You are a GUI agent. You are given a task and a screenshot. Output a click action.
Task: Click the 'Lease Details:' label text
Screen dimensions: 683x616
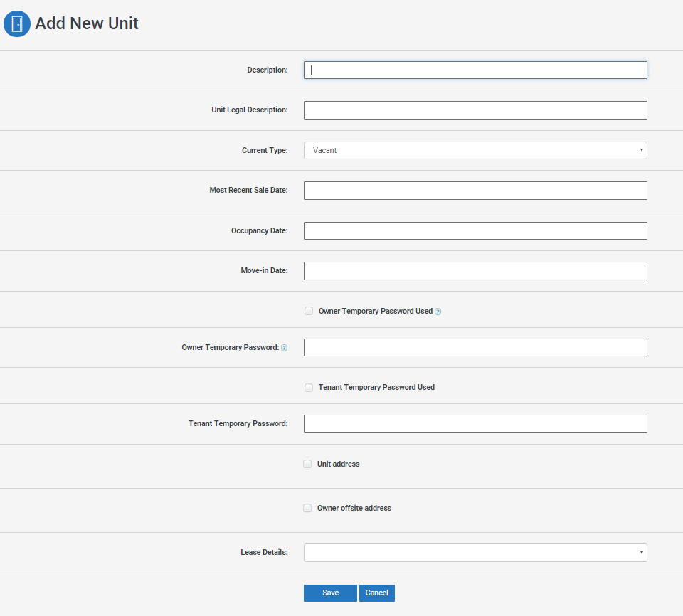pyautogui.click(x=264, y=552)
